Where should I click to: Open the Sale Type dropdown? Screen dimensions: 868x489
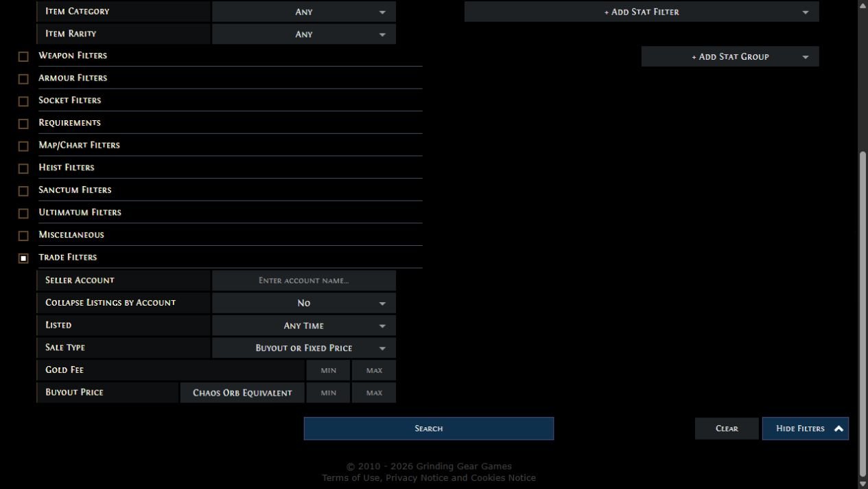tap(304, 348)
